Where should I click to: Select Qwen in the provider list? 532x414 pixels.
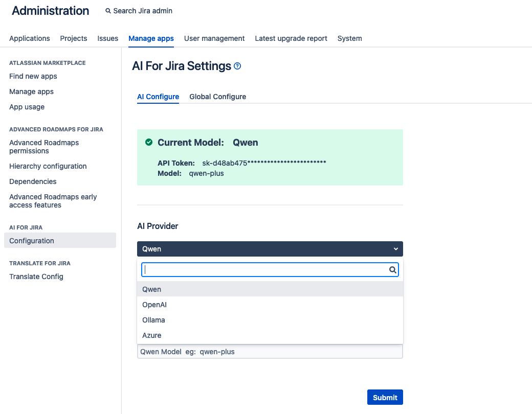point(270,289)
